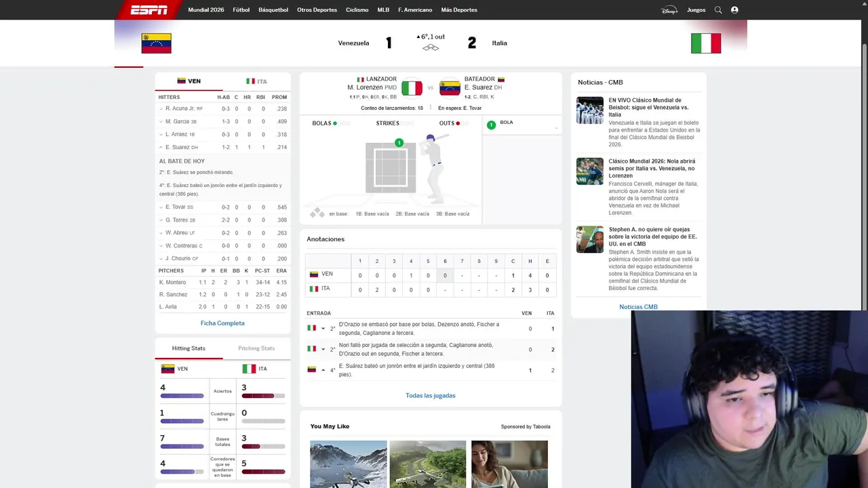Expand M. Garcia batting details
The height and width of the screenshot is (488, 868).
coord(161,121)
